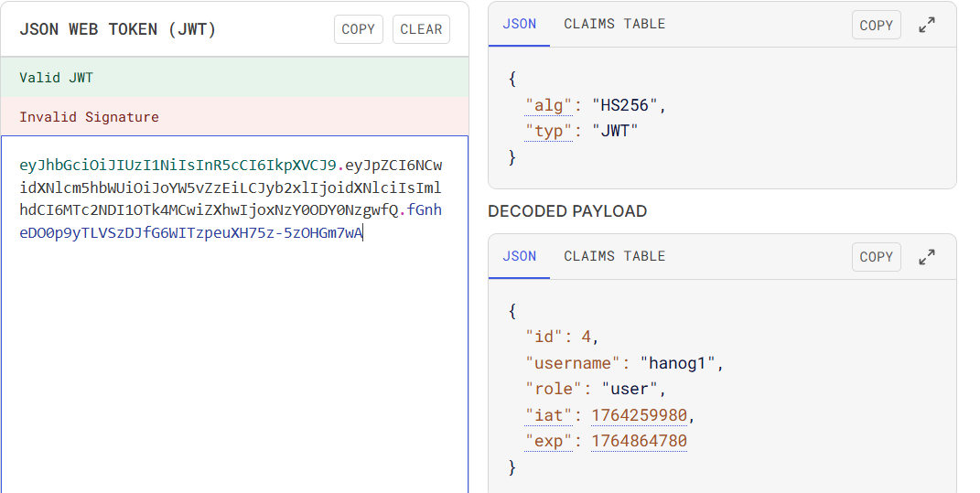The image size is (980, 493).
Task: Click the "iat" claim key in payload
Action: click(x=549, y=415)
